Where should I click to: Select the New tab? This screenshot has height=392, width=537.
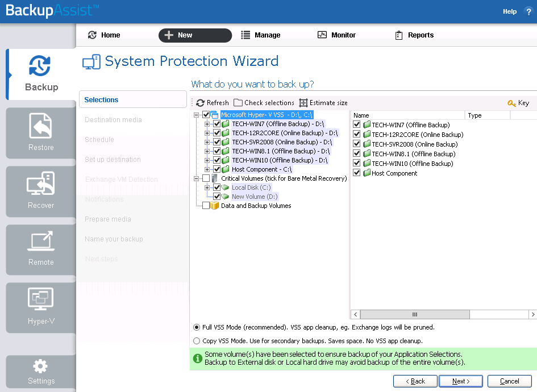195,35
